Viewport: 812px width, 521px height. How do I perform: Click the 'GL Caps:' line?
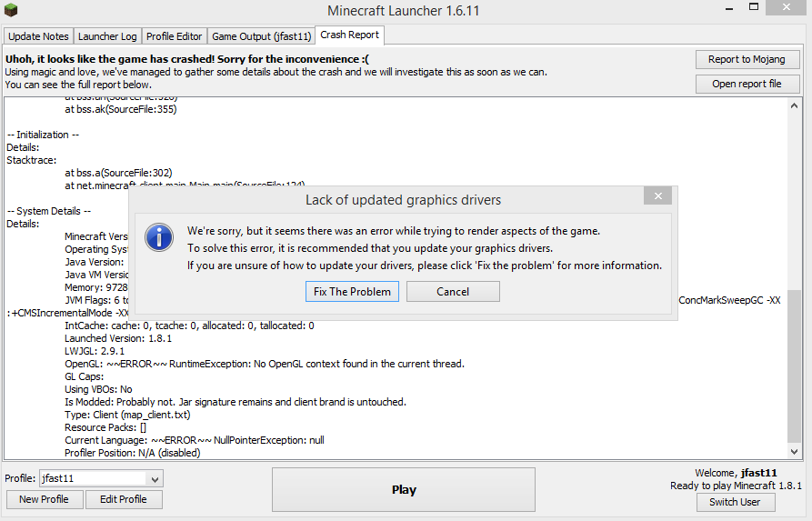click(x=85, y=376)
